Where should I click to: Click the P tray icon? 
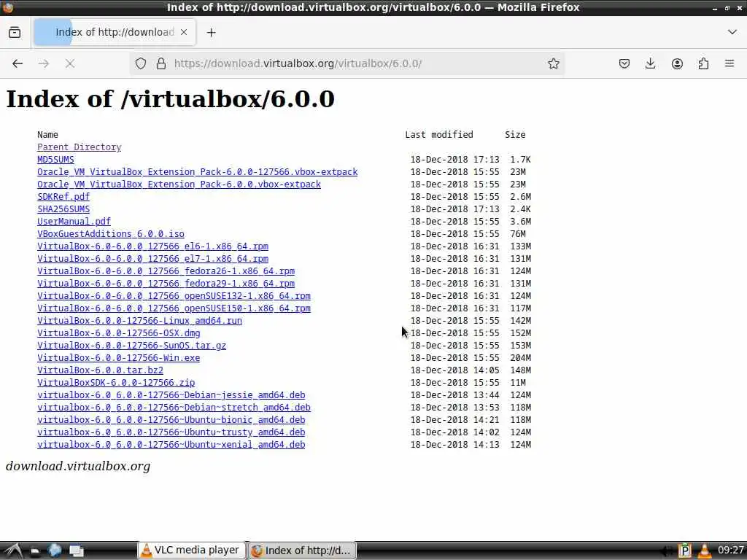click(x=684, y=551)
